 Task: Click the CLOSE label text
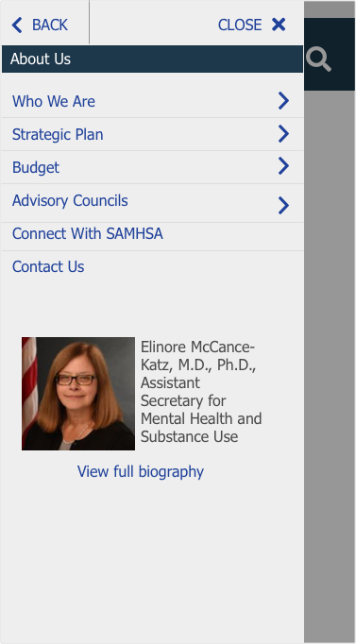(x=240, y=25)
